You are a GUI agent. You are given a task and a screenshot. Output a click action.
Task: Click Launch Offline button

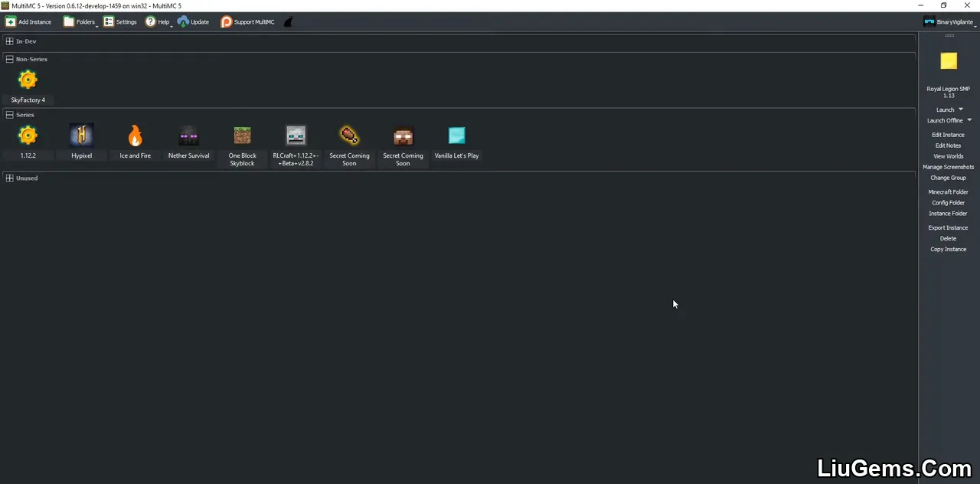click(945, 120)
